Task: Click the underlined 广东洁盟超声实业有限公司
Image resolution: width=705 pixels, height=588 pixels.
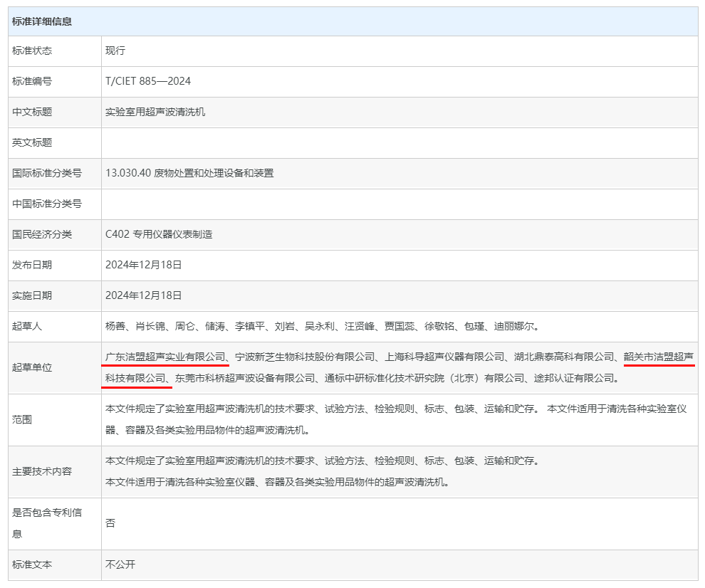Action: (x=165, y=357)
